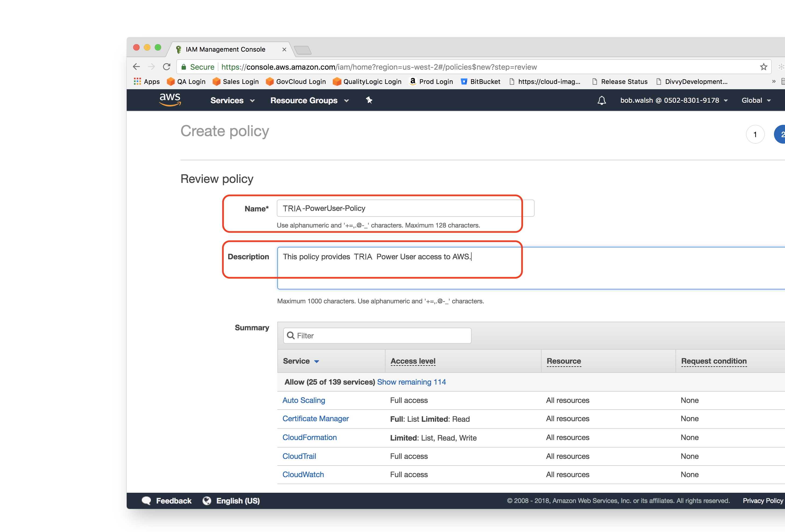Click the Summary Filter search box
Viewport: 785px width, 532px height.
click(377, 335)
